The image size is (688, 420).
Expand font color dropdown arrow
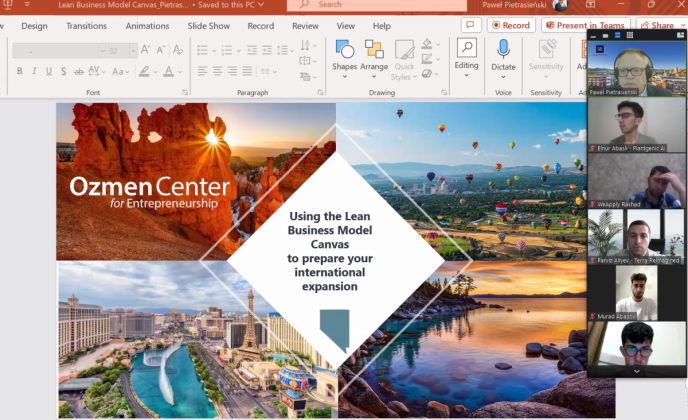[x=180, y=72]
